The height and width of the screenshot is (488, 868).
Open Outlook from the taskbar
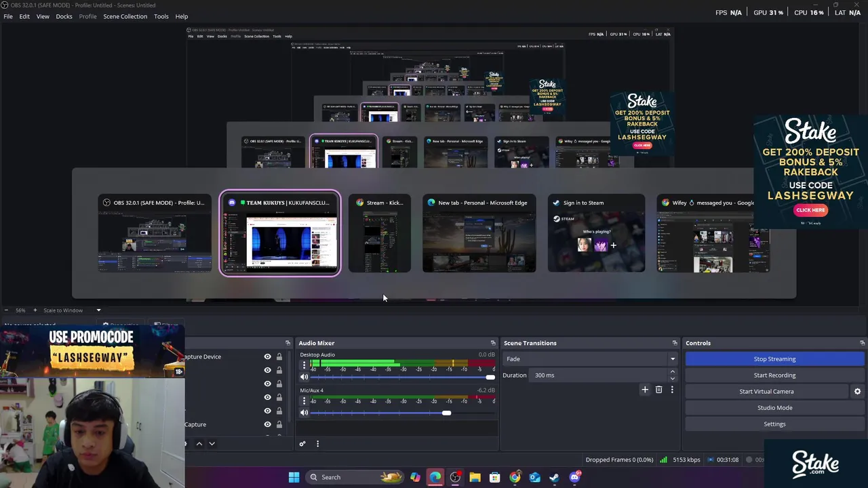(534, 477)
